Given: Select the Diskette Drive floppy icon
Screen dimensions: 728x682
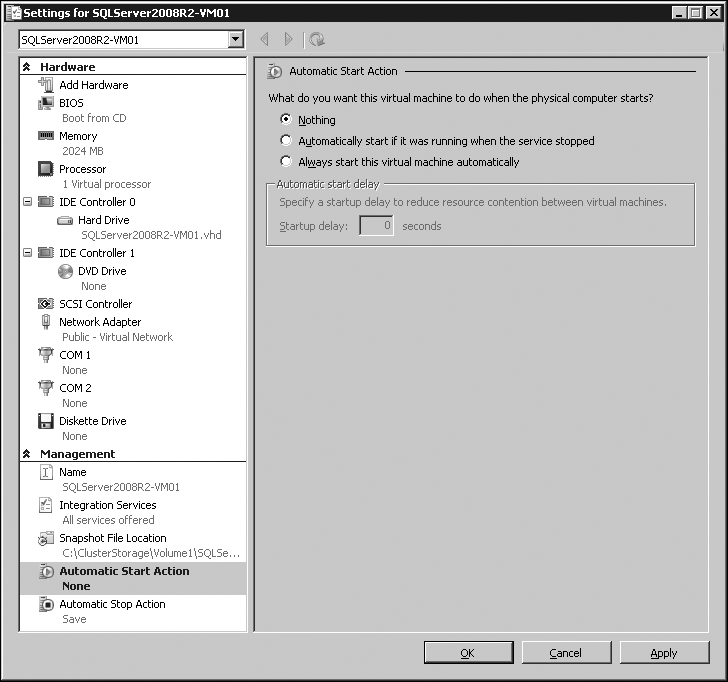Looking at the screenshot, I should tap(46, 421).
